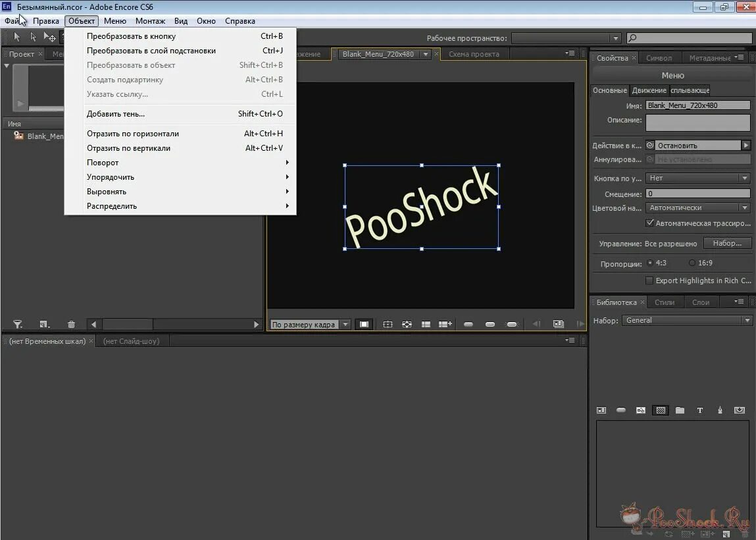Open the Кнопка по умолчанию dropdown

pyautogui.click(x=697, y=178)
